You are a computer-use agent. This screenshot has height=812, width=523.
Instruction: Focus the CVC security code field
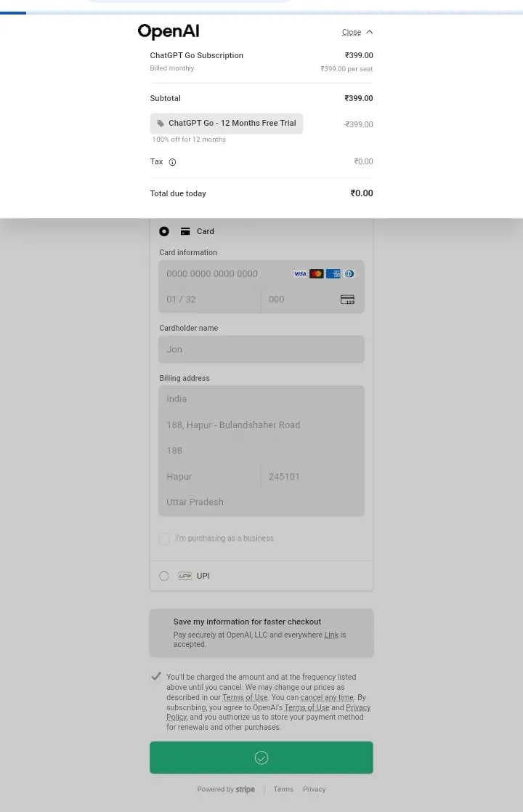pyautogui.click(x=312, y=300)
